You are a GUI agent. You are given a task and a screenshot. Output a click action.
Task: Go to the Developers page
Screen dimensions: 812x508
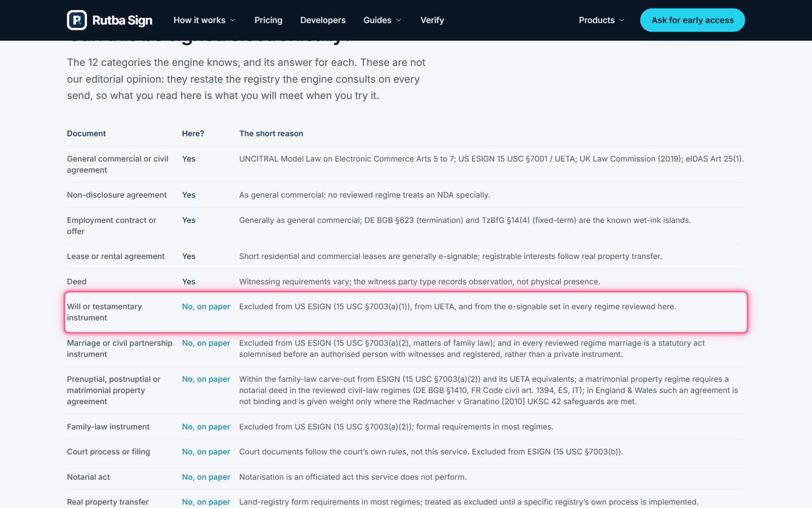(x=323, y=20)
